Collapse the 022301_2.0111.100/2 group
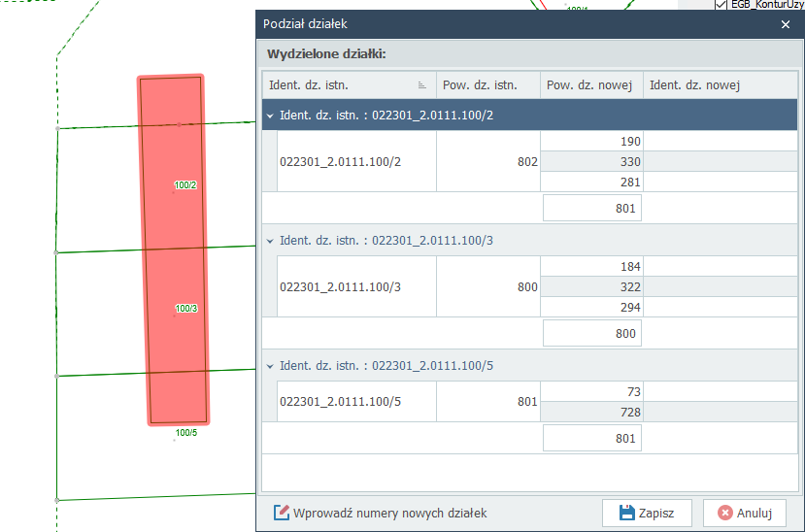Viewport: 805px width, 532px height. 270,116
